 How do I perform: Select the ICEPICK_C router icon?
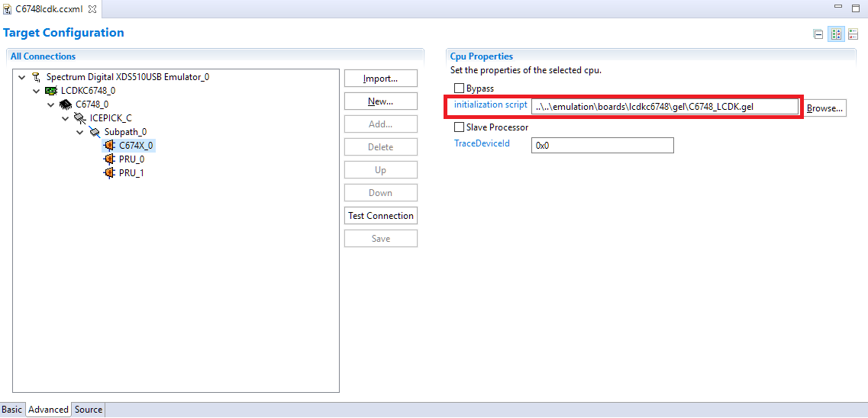click(x=80, y=118)
